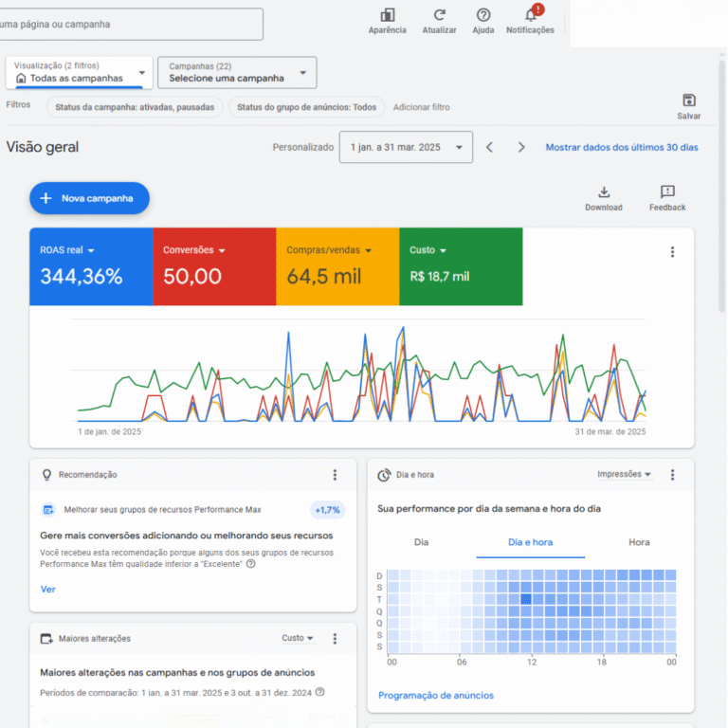
Task: Click the Atualizar refresh icon
Action: click(x=439, y=15)
